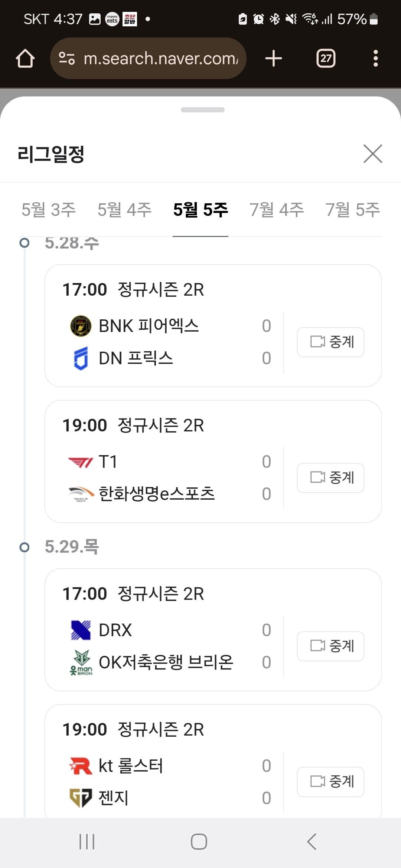
Task: Switch to the 5월 3주 tab
Action: [49, 210]
